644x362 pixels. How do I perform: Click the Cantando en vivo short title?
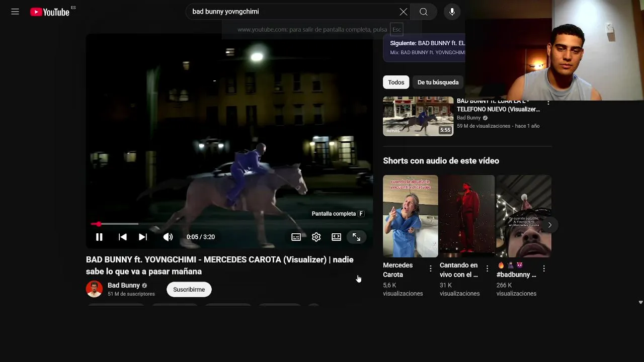tap(459, 270)
